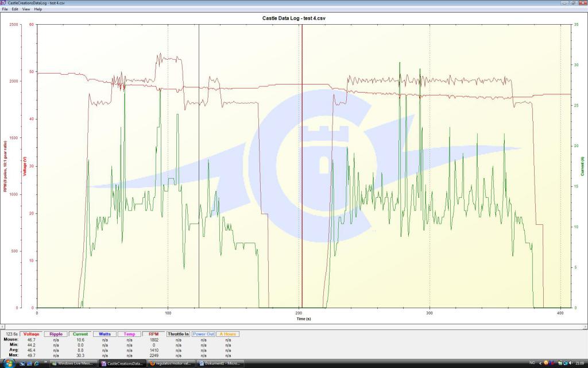Open the File menu
The image size is (588, 368).
(x=5, y=9)
